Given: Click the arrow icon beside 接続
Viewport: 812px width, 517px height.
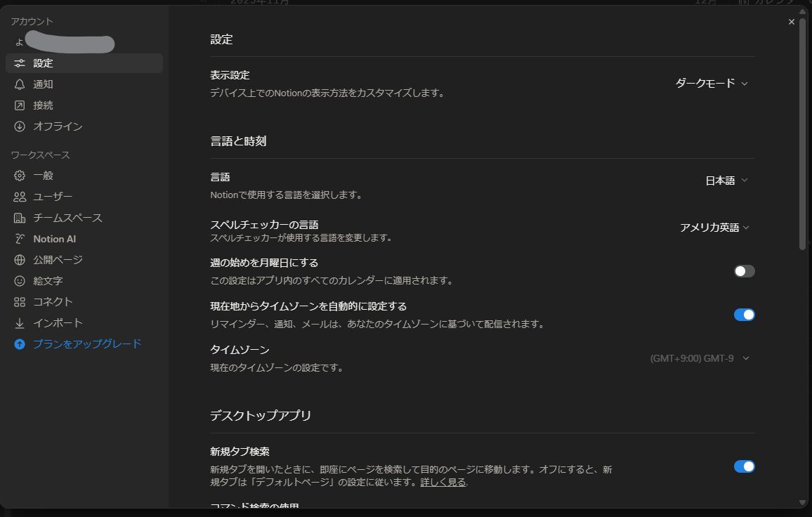Looking at the screenshot, I should 20,105.
